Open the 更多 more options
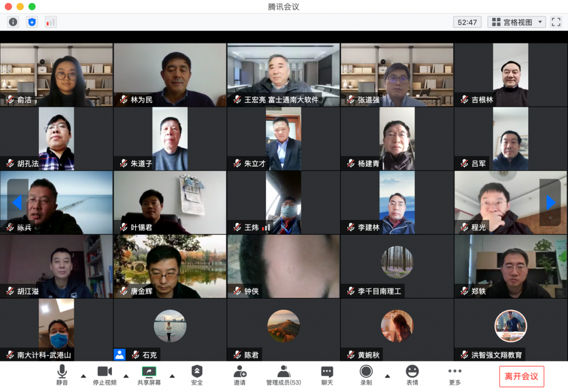The height and width of the screenshot is (392, 568). click(x=454, y=375)
